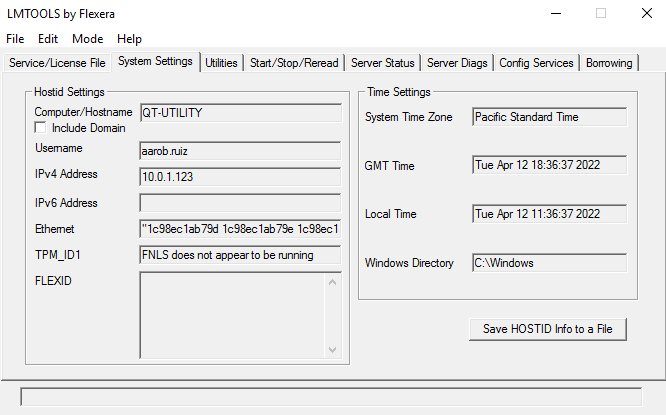Open the Borrowing tab
The width and height of the screenshot is (666, 415).
point(609,63)
